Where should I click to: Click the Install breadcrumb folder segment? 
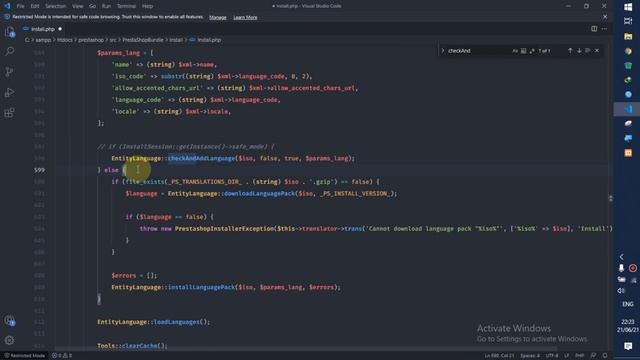click(176, 40)
